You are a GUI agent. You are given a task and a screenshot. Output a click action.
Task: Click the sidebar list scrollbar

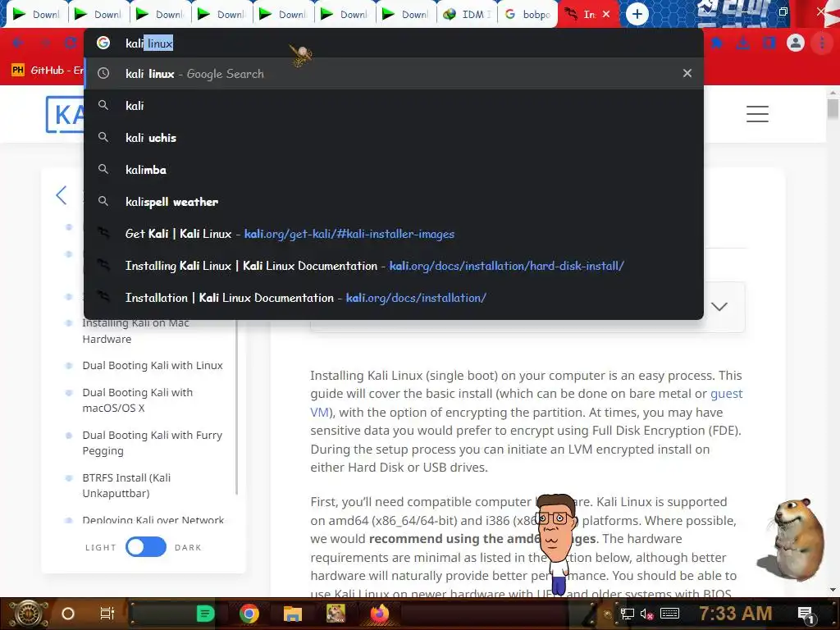point(237,407)
